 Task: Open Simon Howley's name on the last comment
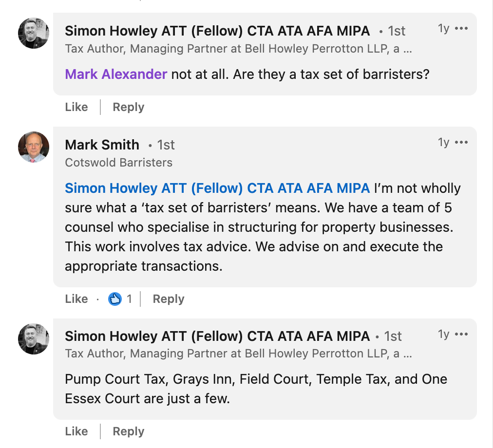coord(217,336)
